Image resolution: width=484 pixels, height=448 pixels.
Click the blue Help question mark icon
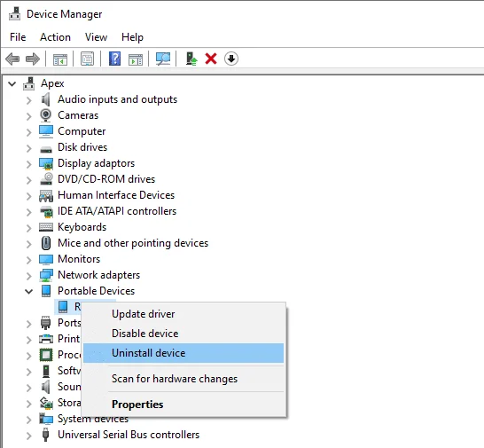click(115, 59)
